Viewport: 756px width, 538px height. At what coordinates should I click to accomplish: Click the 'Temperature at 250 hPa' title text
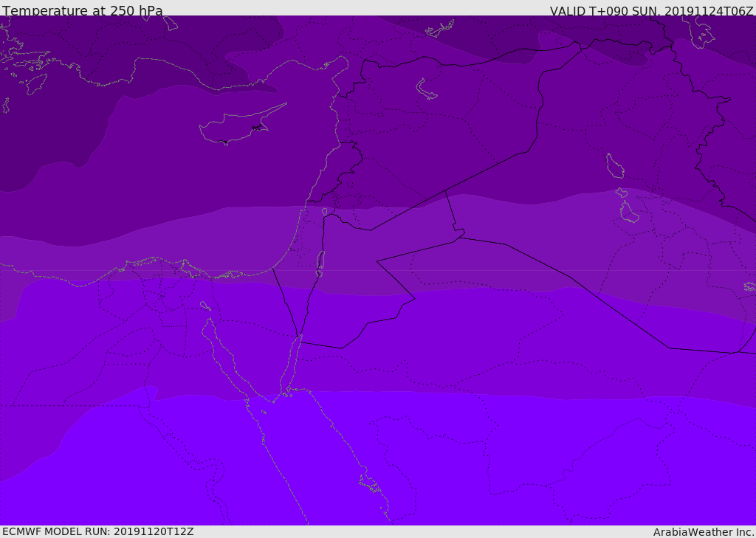click(x=83, y=10)
